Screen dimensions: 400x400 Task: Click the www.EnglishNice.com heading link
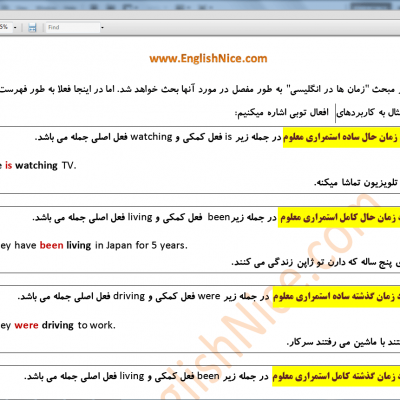click(x=208, y=59)
